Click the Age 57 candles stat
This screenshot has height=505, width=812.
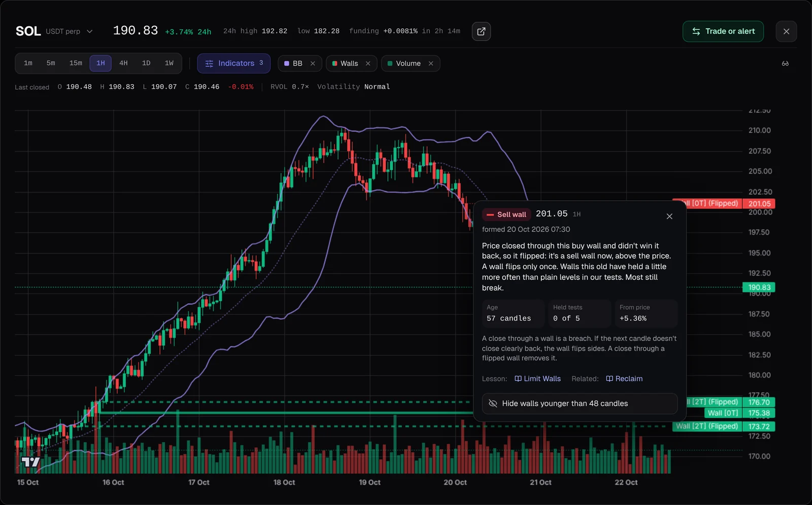click(513, 313)
